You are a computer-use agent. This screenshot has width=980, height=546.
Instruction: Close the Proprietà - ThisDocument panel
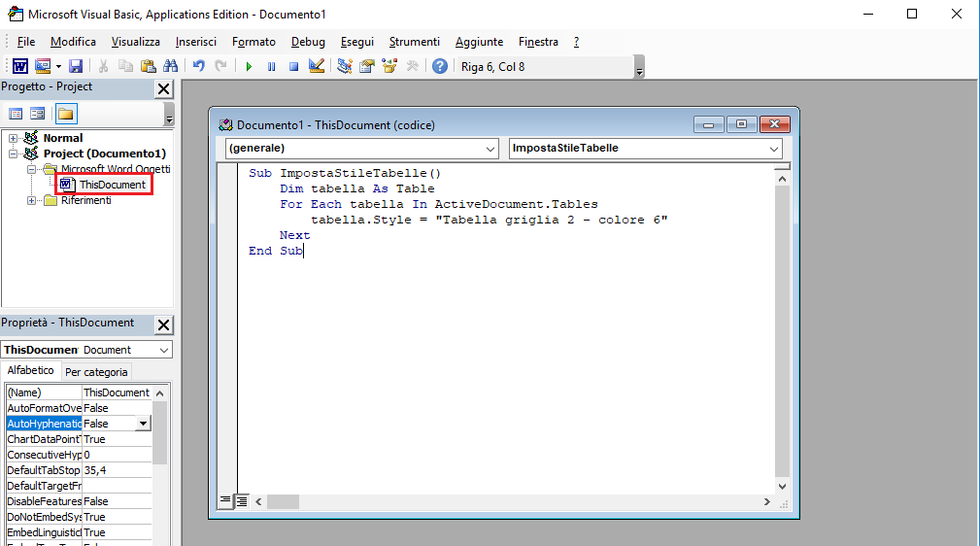[164, 325]
